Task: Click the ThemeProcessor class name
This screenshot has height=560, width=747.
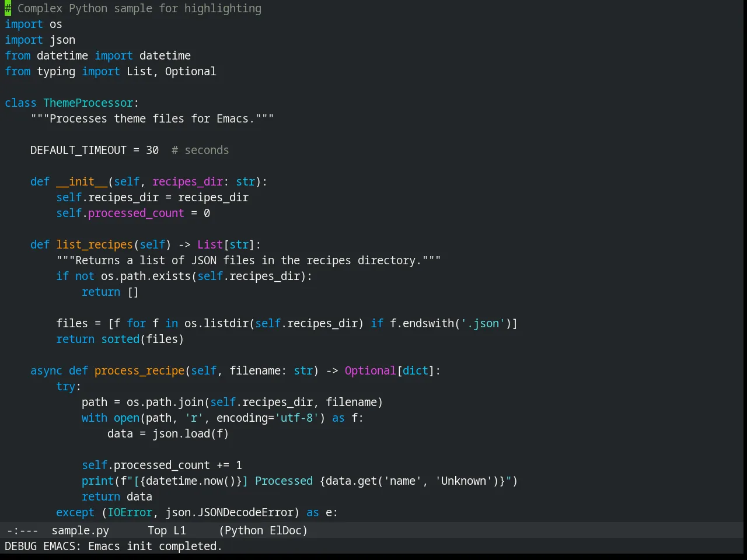Action: pos(88,103)
